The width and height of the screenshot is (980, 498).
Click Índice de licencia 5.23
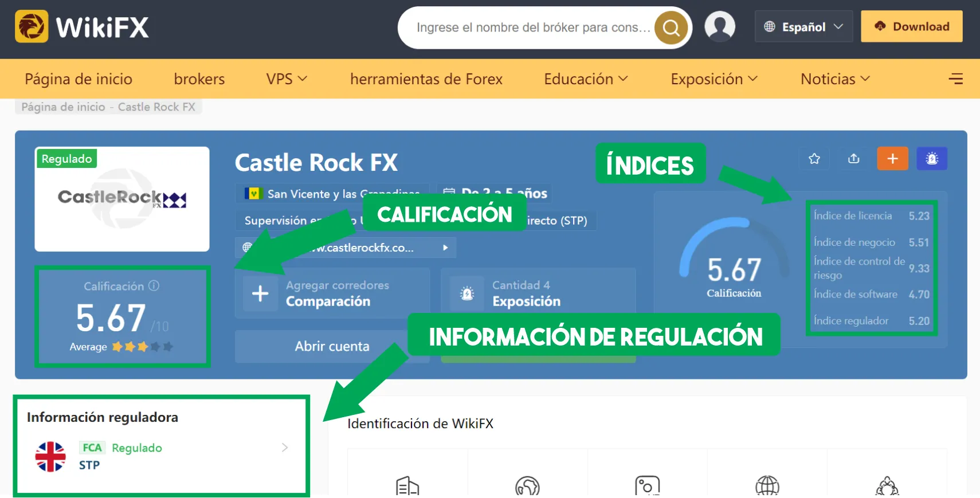[872, 215]
